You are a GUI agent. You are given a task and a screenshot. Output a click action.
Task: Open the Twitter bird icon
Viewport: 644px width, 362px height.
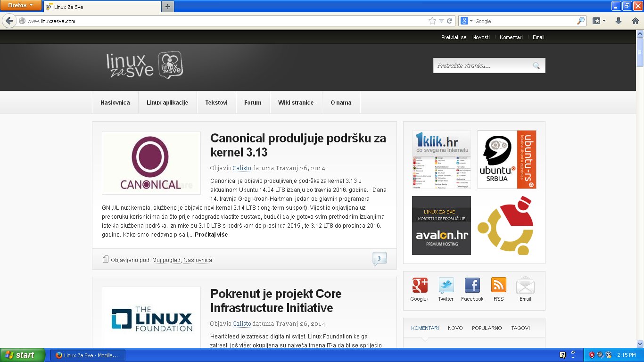(x=446, y=285)
